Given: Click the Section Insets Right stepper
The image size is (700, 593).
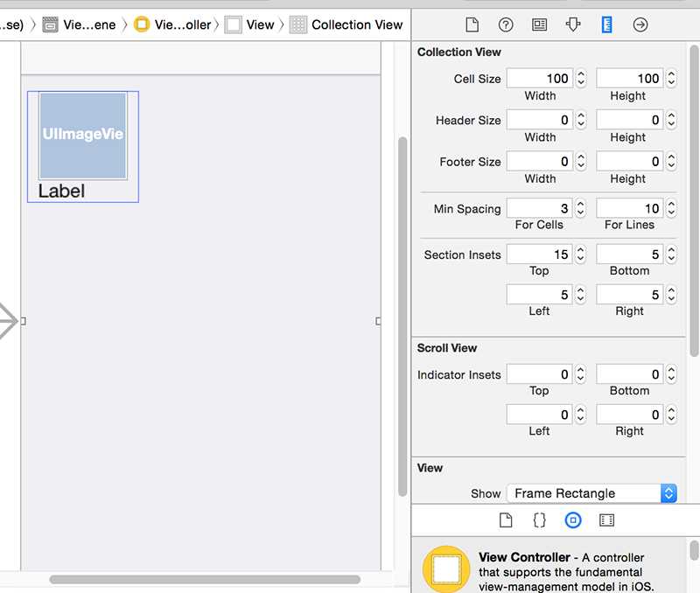Looking at the screenshot, I should (x=671, y=295).
